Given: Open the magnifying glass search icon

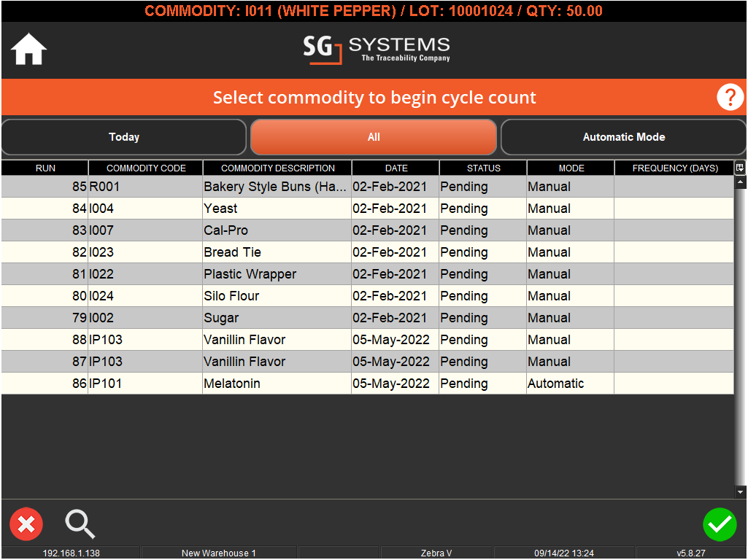Looking at the screenshot, I should click(80, 524).
